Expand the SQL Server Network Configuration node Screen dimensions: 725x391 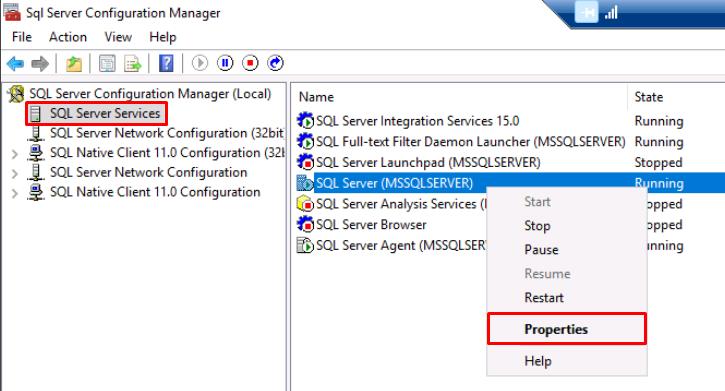[x=15, y=174]
